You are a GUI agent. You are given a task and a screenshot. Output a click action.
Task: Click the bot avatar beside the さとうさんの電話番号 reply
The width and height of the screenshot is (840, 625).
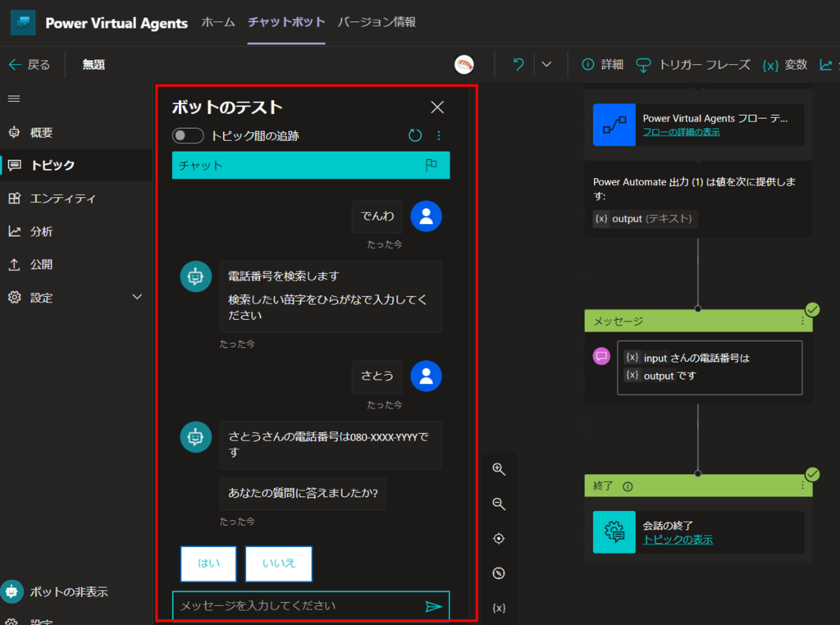coord(195,437)
